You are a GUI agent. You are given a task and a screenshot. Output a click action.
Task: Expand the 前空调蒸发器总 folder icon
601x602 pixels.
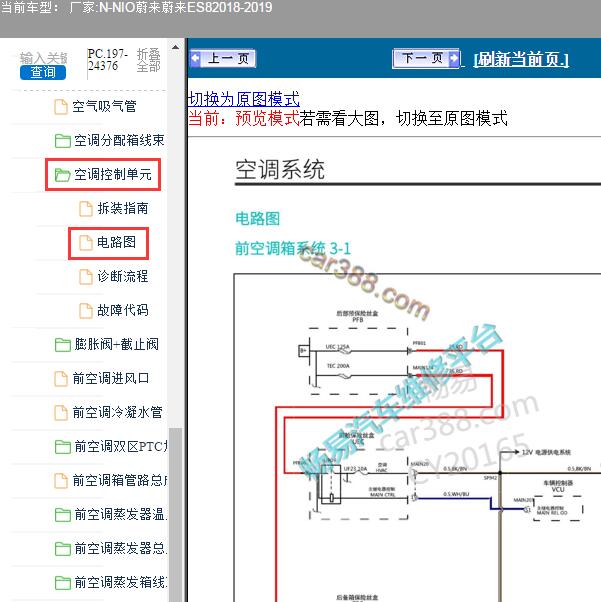click(62, 549)
